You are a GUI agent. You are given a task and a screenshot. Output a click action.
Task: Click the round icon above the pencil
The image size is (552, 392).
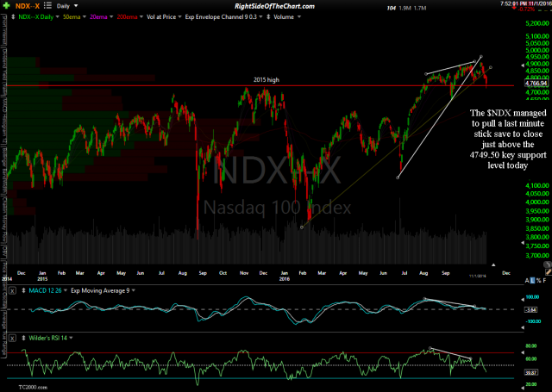click(548, 264)
